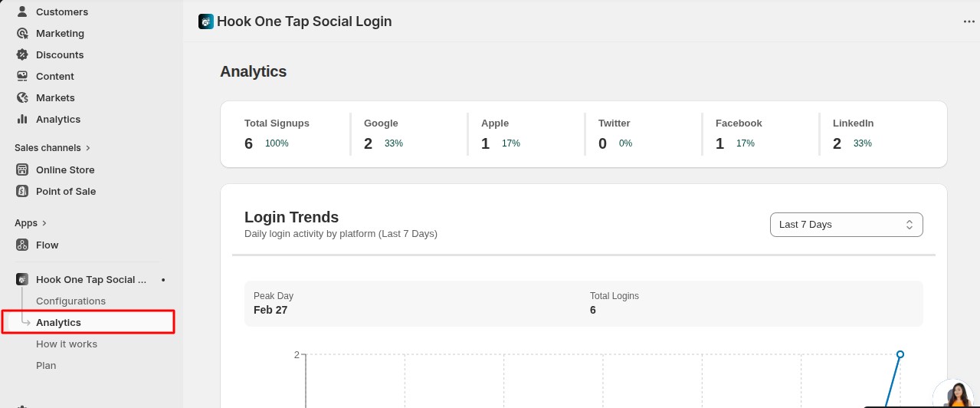Open the Last 7 Days dropdown
This screenshot has width=980, height=408.
[x=846, y=225]
